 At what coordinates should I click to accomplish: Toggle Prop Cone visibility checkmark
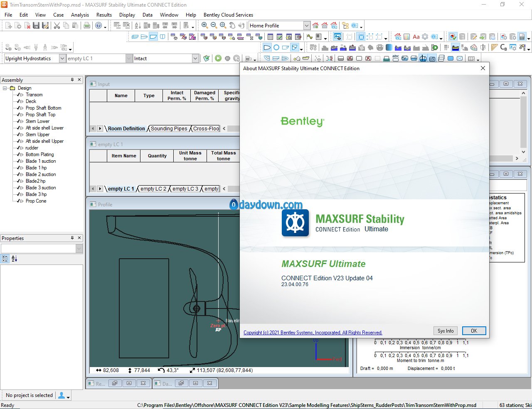click(18, 201)
